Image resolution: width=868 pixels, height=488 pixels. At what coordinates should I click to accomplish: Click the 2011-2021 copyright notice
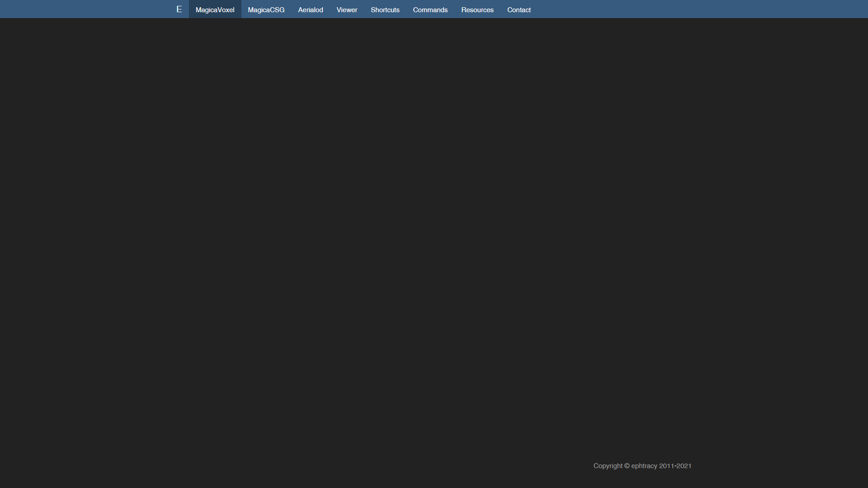point(675,466)
